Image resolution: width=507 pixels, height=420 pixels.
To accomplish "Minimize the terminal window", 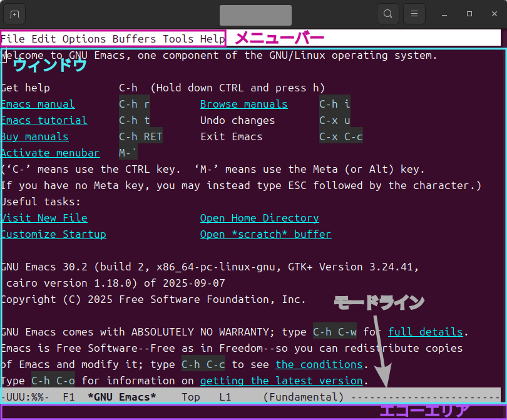I will 444,14.
